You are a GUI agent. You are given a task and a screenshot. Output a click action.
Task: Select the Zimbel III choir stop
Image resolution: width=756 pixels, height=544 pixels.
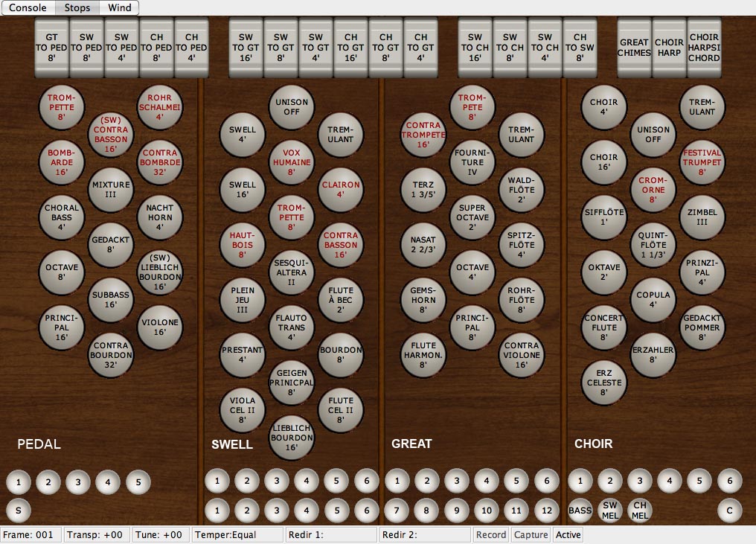click(702, 217)
